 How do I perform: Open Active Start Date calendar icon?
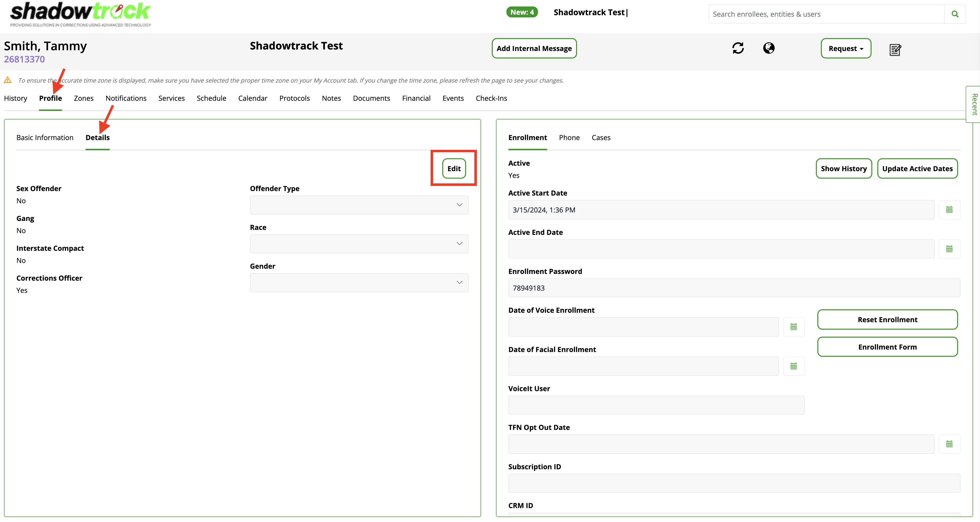(x=949, y=210)
